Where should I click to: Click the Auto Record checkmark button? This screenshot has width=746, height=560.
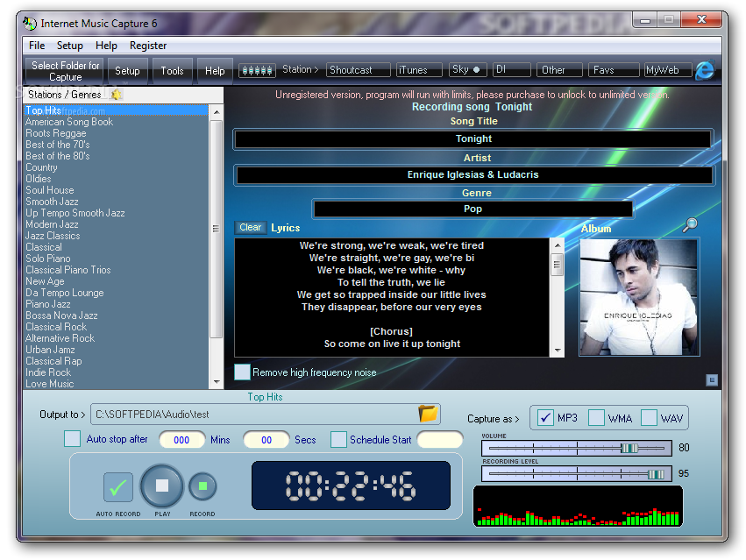coord(118,487)
